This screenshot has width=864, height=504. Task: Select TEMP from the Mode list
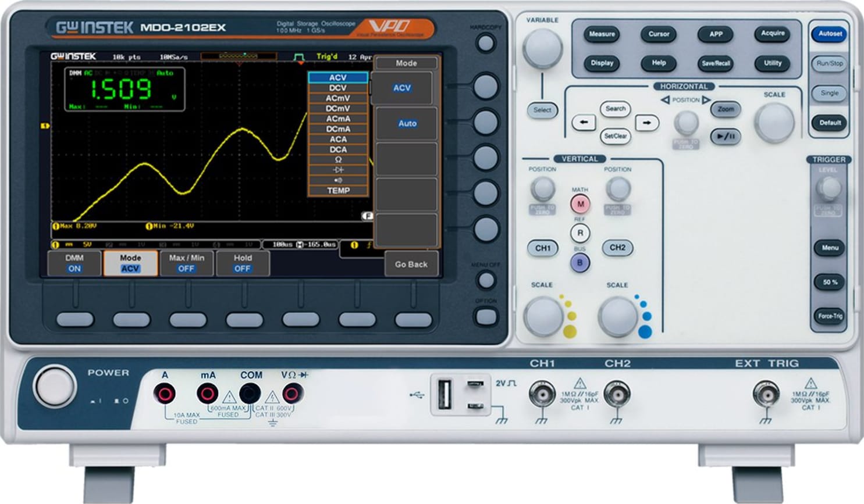point(339,190)
